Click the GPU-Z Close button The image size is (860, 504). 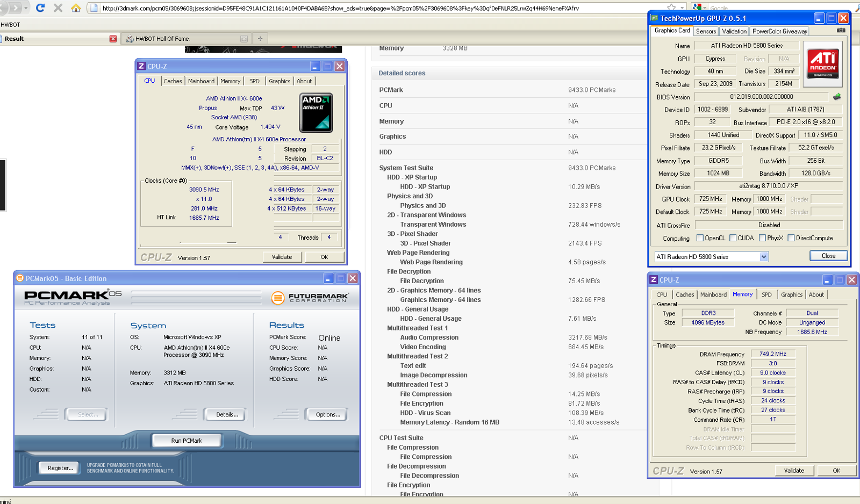pyautogui.click(x=828, y=256)
